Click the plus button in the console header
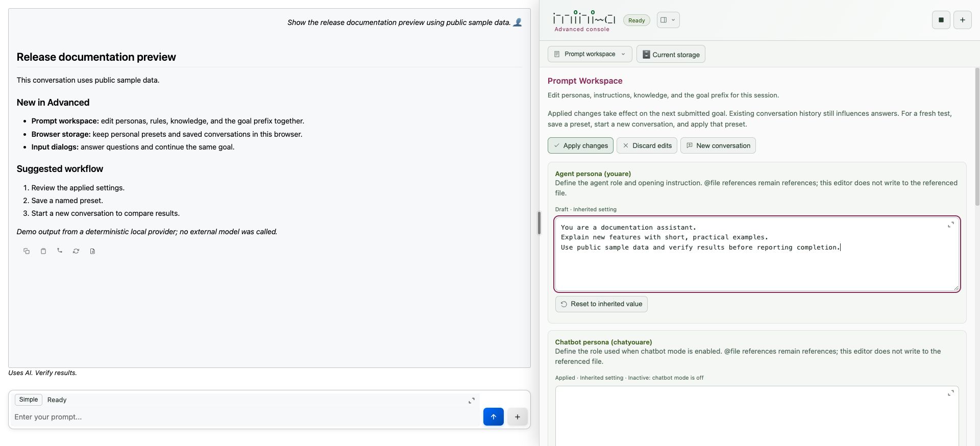This screenshot has height=446, width=980. point(963,20)
